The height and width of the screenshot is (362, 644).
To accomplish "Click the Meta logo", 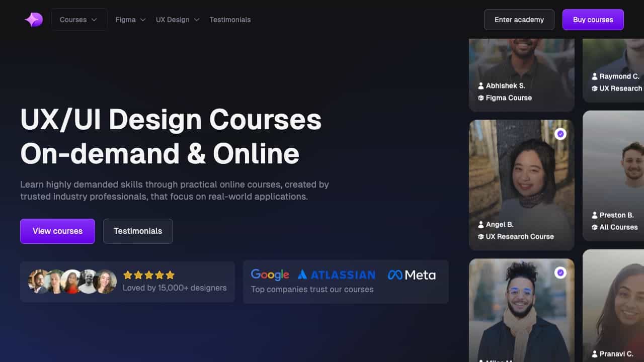I will tap(412, 275).
